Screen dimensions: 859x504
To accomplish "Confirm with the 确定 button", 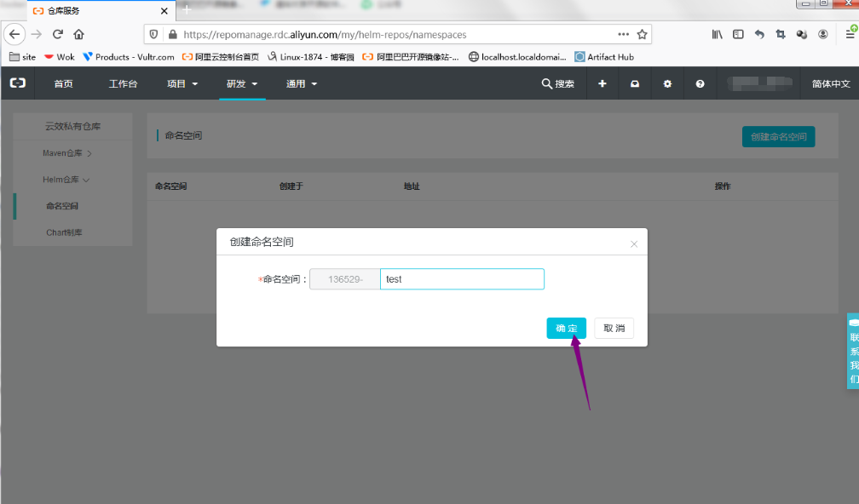I will click(567, 329).
